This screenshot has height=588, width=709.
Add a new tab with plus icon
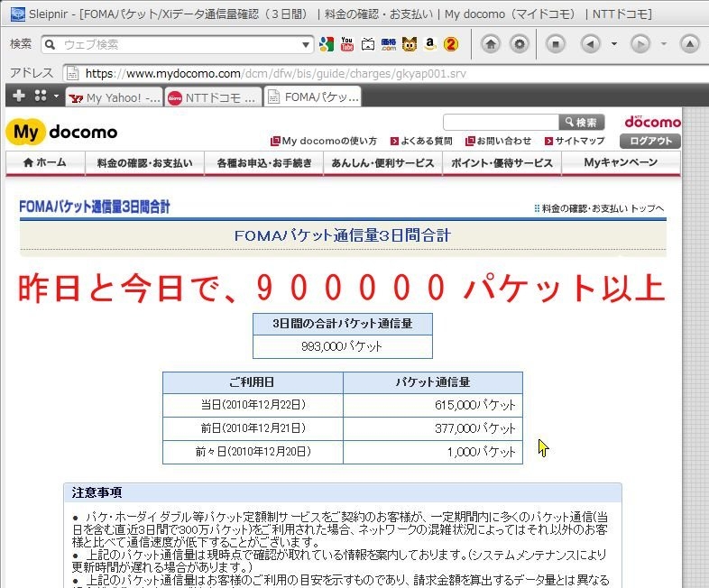(19, 96)
